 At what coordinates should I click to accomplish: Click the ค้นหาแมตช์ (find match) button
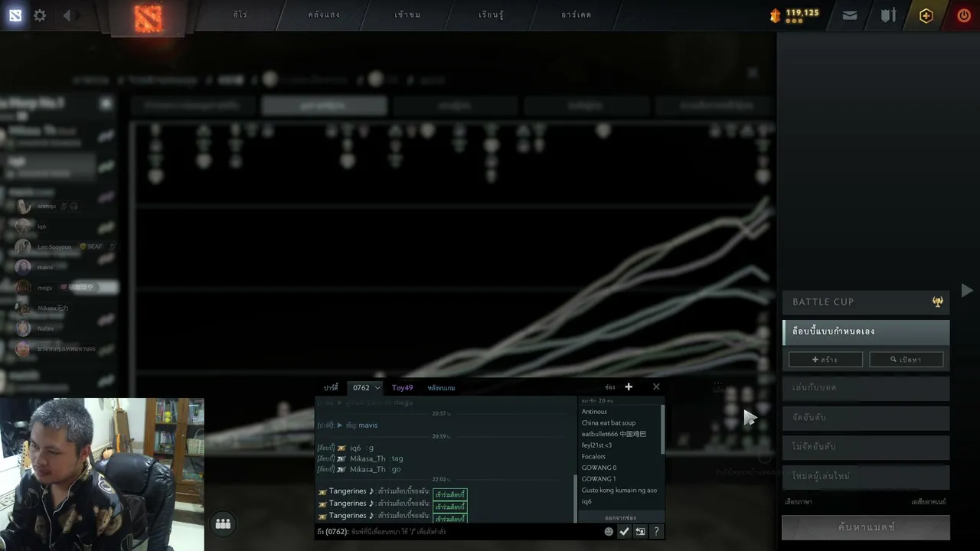[866, 527]
